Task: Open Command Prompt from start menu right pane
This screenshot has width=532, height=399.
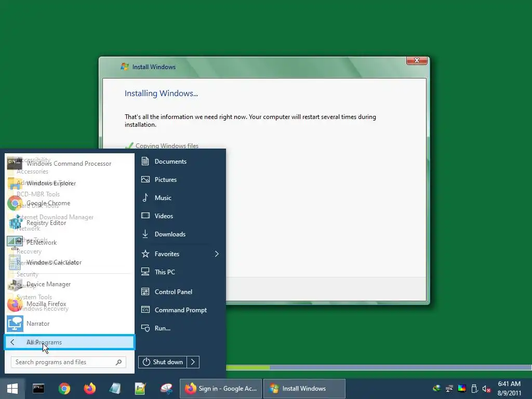Action: click(x=180, y=310)
